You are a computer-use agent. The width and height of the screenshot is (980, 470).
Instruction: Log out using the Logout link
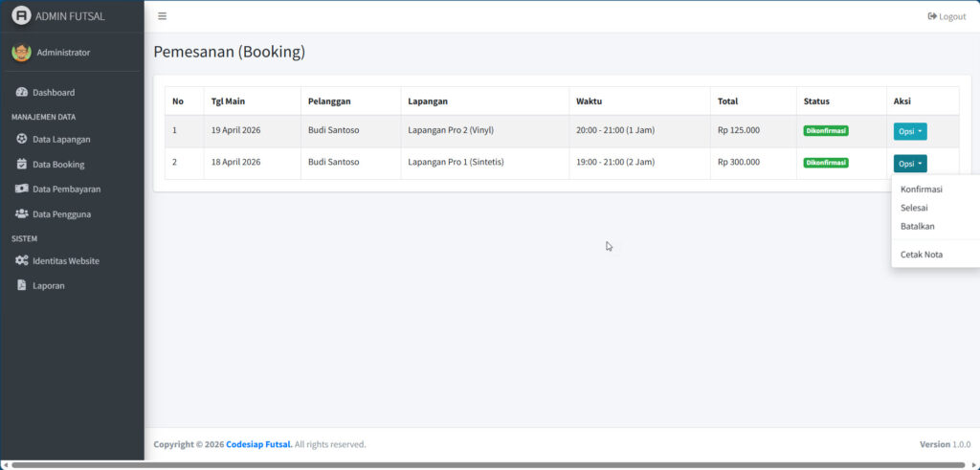(x=947, y=16)
